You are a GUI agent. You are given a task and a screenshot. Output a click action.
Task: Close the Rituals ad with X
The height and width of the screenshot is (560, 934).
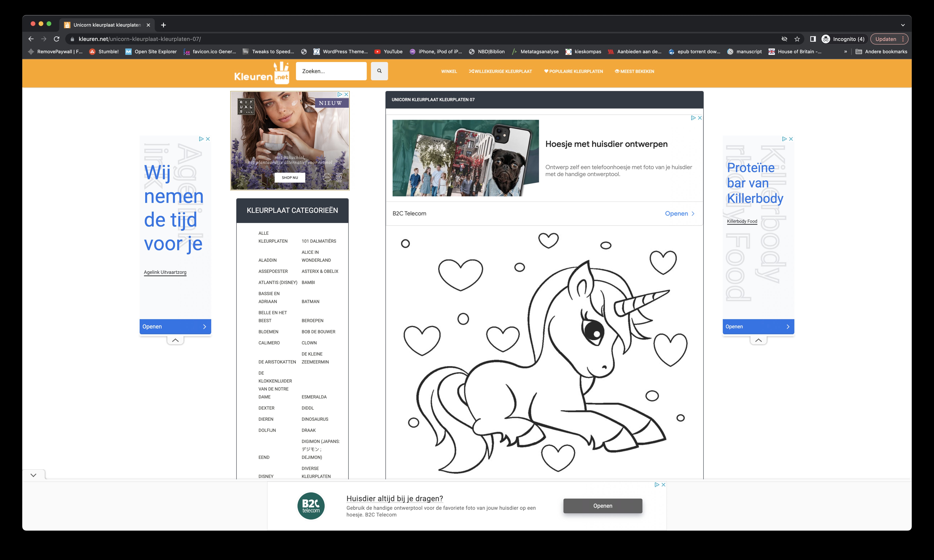346,94
